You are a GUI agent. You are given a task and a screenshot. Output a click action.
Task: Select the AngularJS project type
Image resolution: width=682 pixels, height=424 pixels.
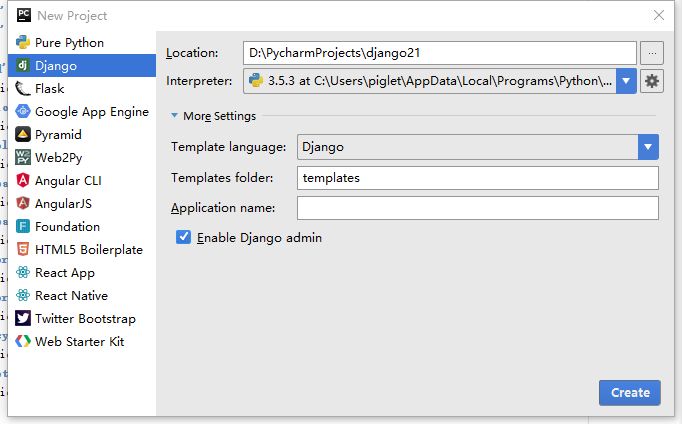pyautogui.click(x=82, y=204)
